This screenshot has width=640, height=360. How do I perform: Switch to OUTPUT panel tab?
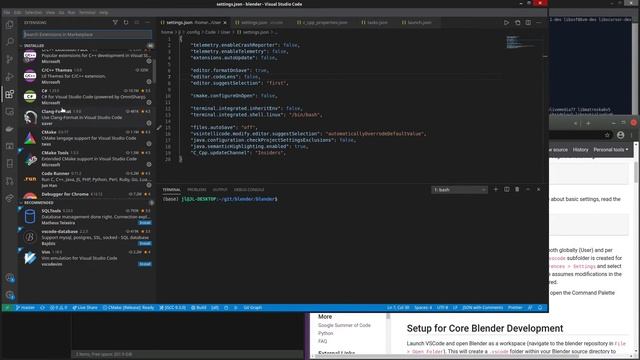[220, 190]
